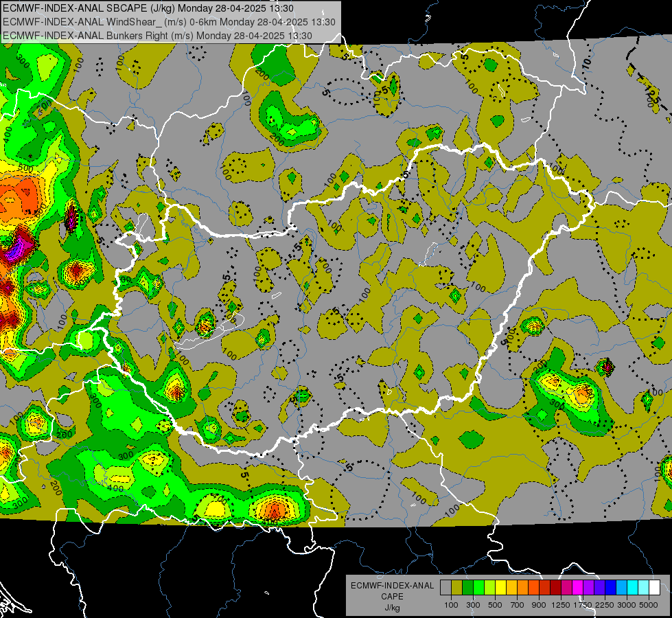672x618 pixels.
Task: Click the dark green legend swatch
Action: [467, 588]
